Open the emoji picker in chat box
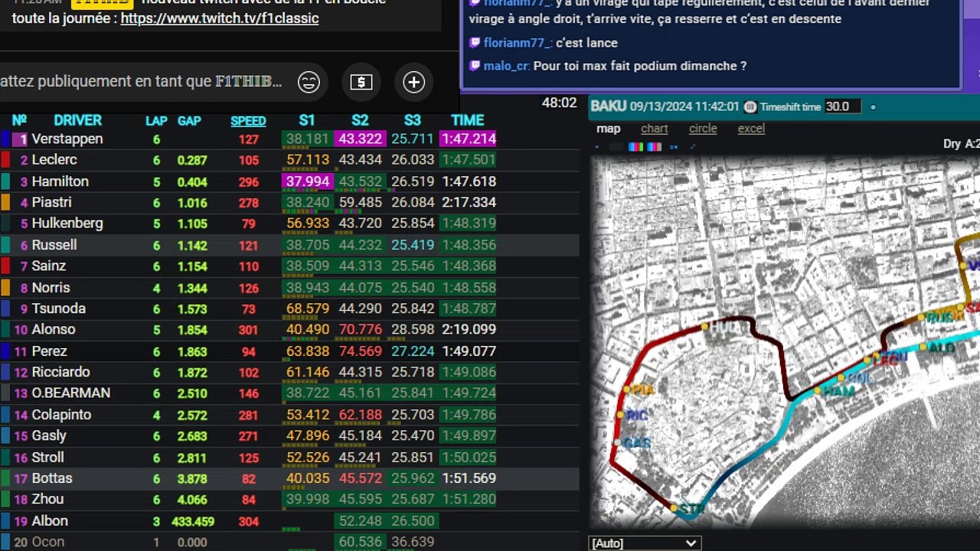This screenshot has width=980, height=551. pyautogui.click(x=309, y=82)
